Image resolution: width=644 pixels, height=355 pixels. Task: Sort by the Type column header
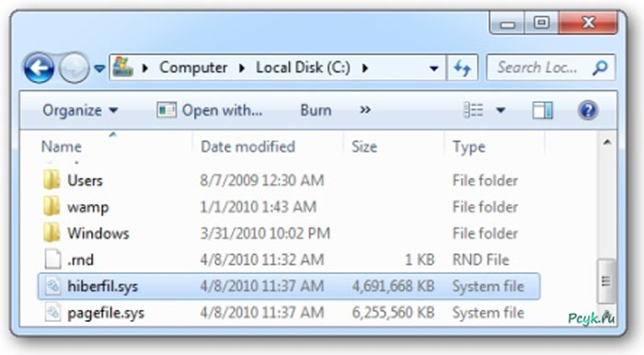[x=468, y=146]
